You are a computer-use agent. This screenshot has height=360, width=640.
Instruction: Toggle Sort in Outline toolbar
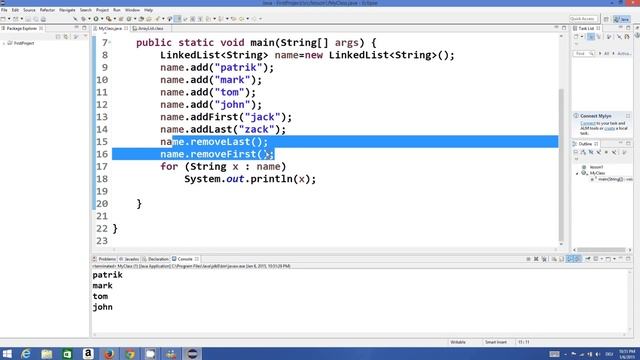pos(584,152)
